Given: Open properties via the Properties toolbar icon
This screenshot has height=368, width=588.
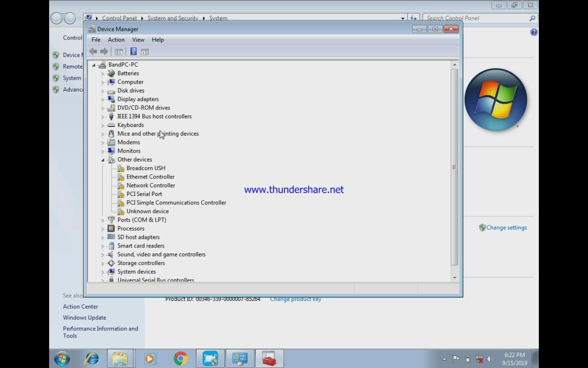Looking at the screenshot, I should pyautogui.click(x=119, y=51).
